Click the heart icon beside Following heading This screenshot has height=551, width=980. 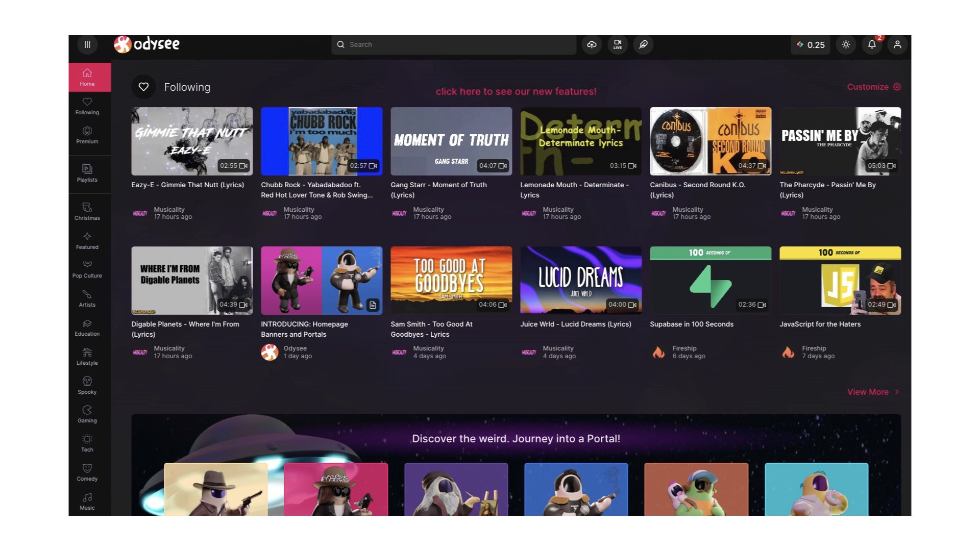pos(143,87)
